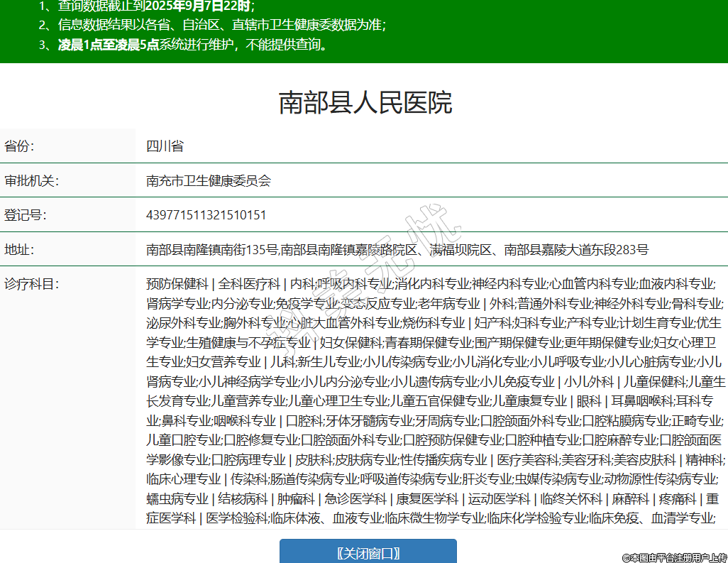Click 预防保健科 in the department list
728x563 pixels.
click(177, 284)
